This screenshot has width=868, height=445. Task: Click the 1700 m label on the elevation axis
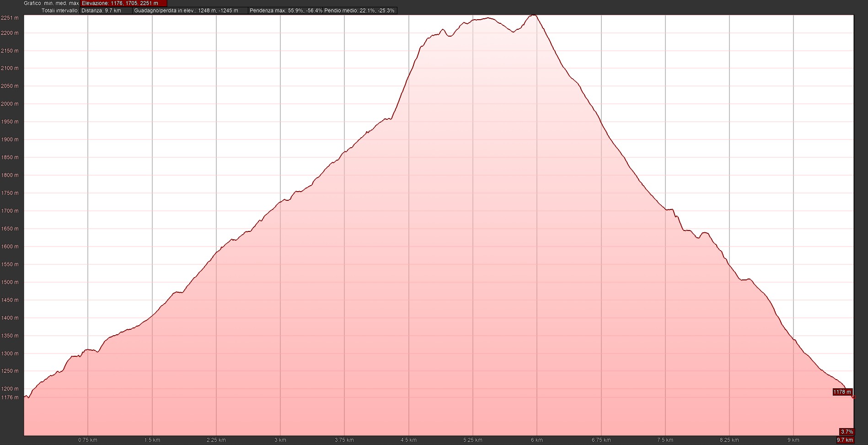click(x=10, y=211)
